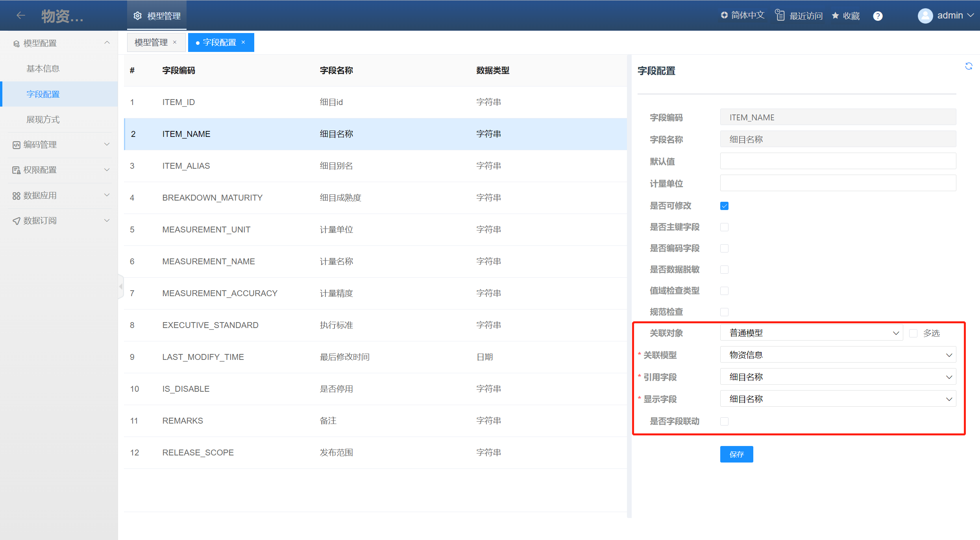Screen dimensions: 980x540
Task: Select the REMARKS row
Action: click(x=375, y=421)
